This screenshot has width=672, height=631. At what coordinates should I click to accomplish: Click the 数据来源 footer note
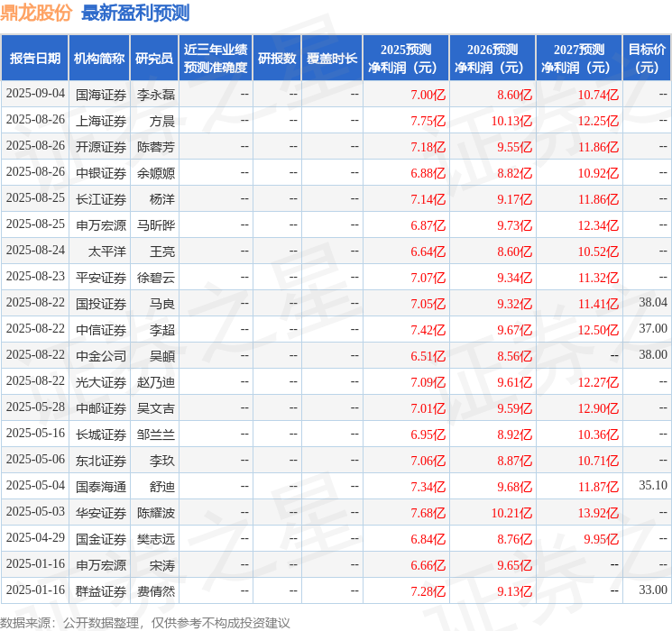click(x=145, y=622)
